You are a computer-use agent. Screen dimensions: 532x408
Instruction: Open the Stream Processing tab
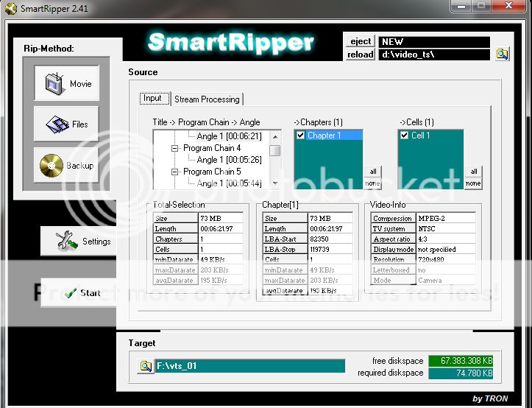(x=207, y=99)
